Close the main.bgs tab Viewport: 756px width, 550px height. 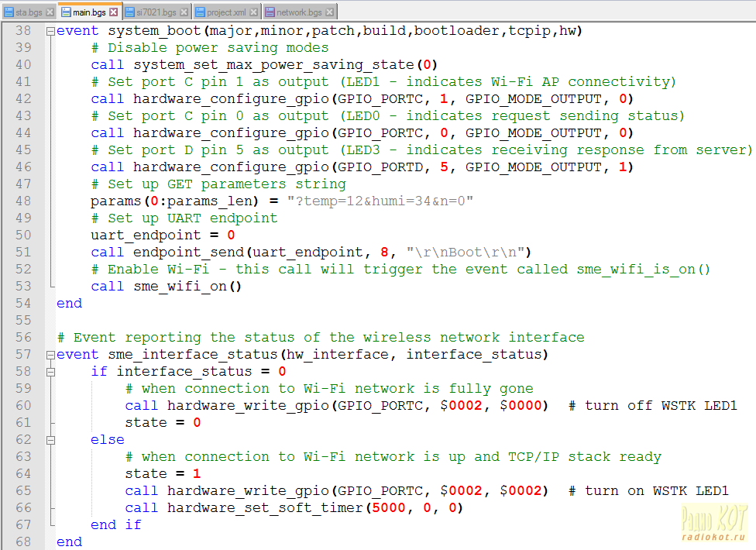(x=113, y=12)
